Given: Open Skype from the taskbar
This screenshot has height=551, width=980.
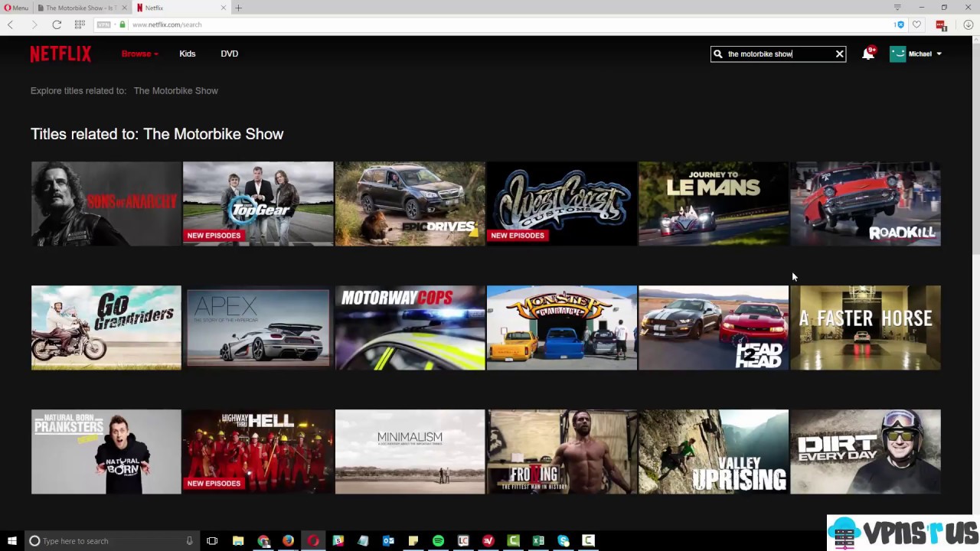Looking at the screenshot, I should [563, 541].
